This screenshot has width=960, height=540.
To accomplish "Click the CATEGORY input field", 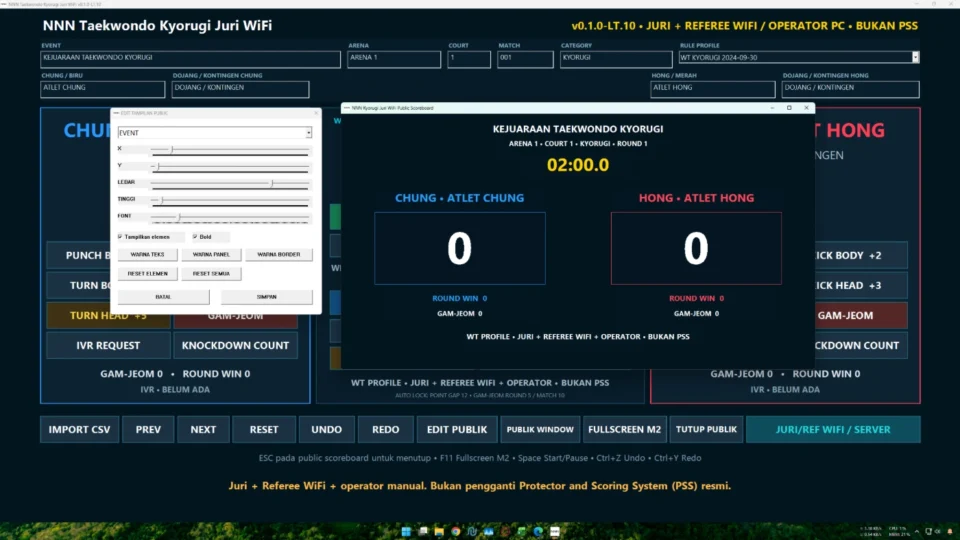I will [616, 58].
